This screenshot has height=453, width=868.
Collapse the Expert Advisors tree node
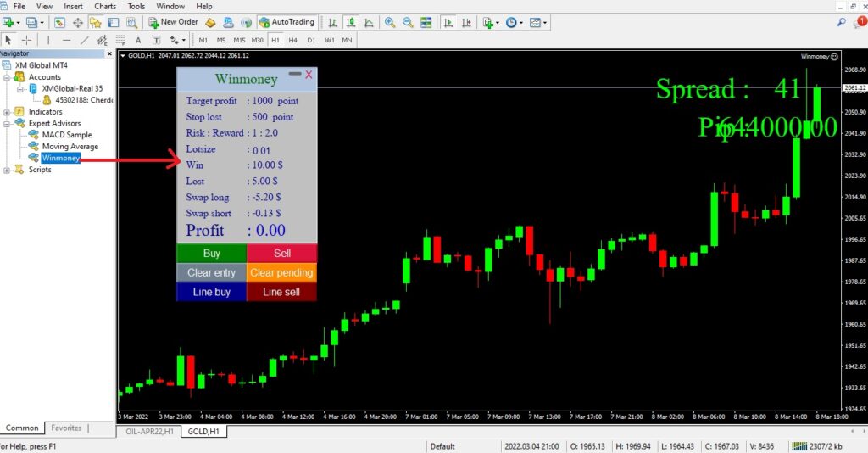tap(7, 124)
